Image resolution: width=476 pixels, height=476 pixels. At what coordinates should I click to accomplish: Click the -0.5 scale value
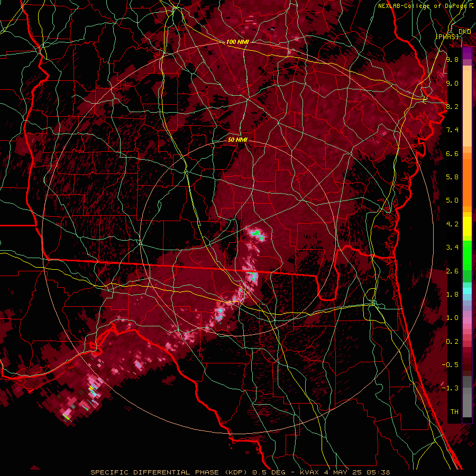tap(450, 365)
